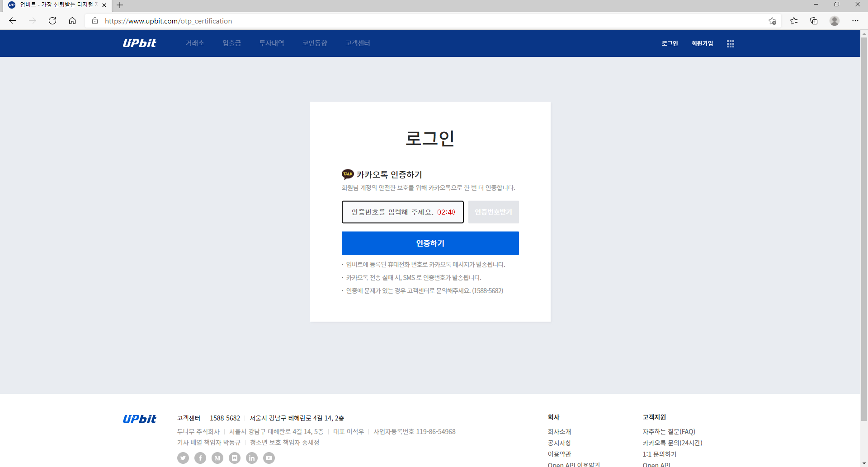Click the Upbit logo in header
Viewport: 868px width, 467px height.
point(139,43)
